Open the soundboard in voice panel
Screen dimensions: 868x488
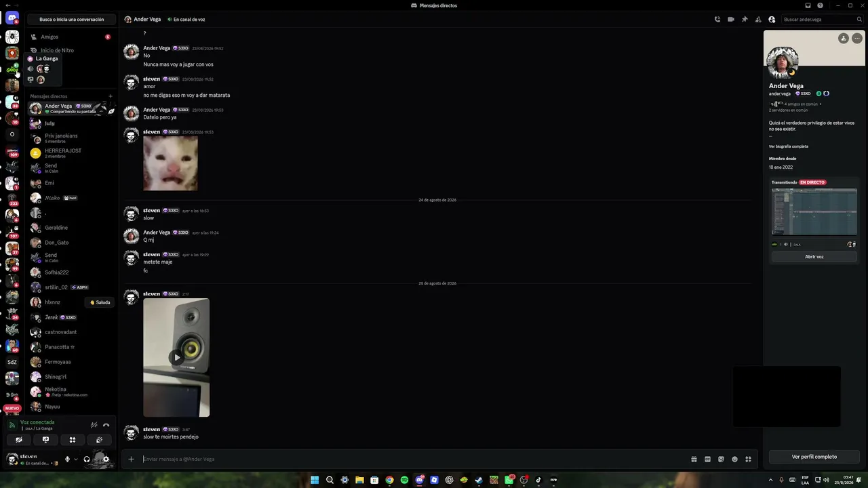click(x=99, y=440)
